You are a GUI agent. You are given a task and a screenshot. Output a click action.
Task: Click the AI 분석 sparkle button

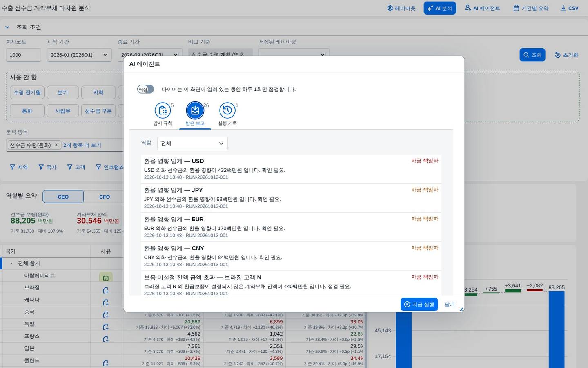click(x=440, y=8)
